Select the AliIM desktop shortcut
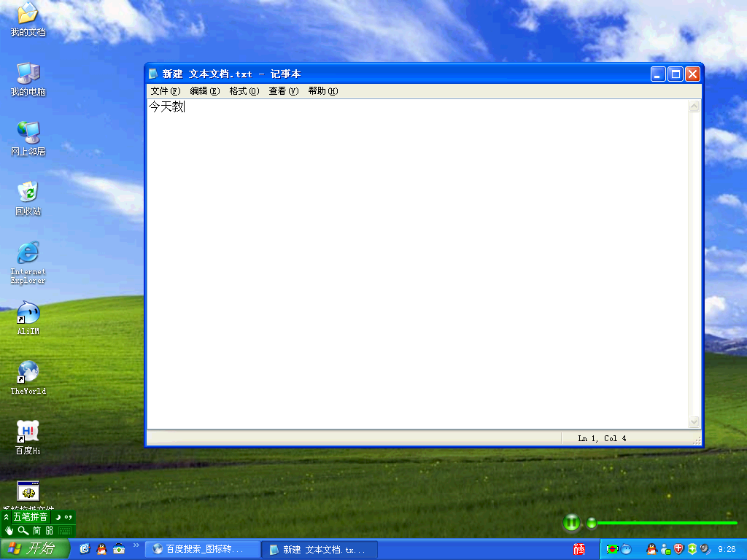This screenshot has height=560, width=747. (x=28, y=318)
